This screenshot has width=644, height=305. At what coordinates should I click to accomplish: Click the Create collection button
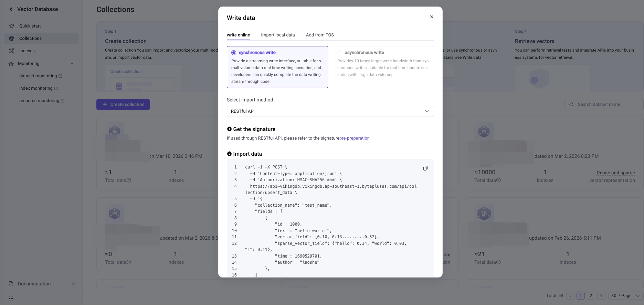[x=123, y=105]
